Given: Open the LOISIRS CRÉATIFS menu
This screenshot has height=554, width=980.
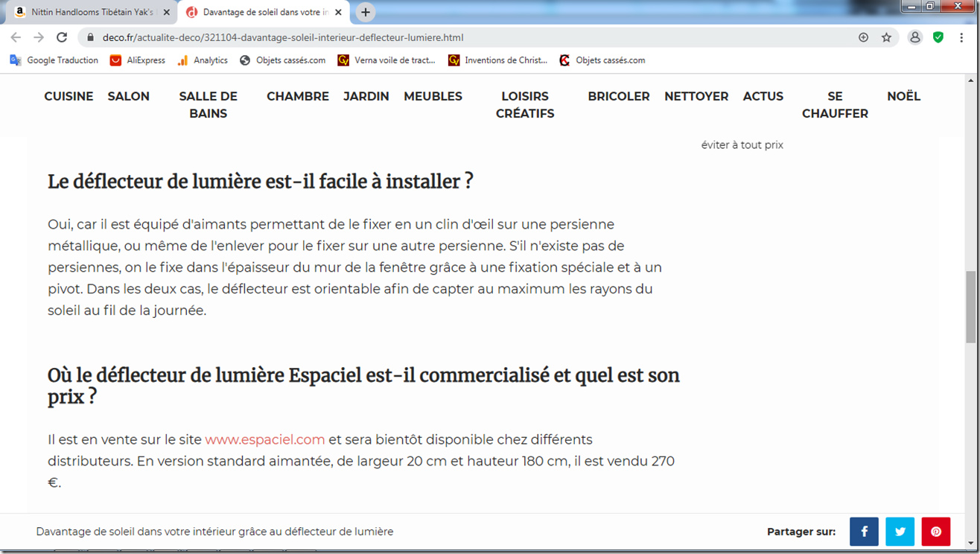Looking at the screenshot, I should click(x=525, y=105).
